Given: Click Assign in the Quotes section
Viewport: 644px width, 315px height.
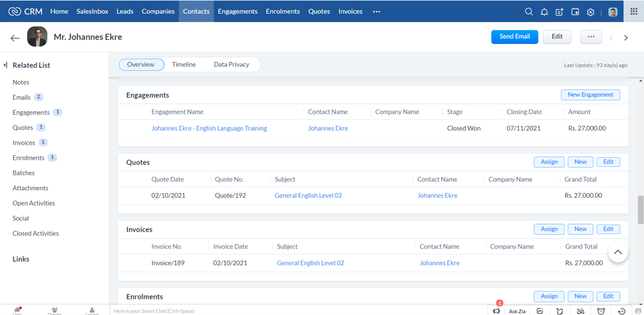Looking at the screenshot, I should (x=549, y=162).
